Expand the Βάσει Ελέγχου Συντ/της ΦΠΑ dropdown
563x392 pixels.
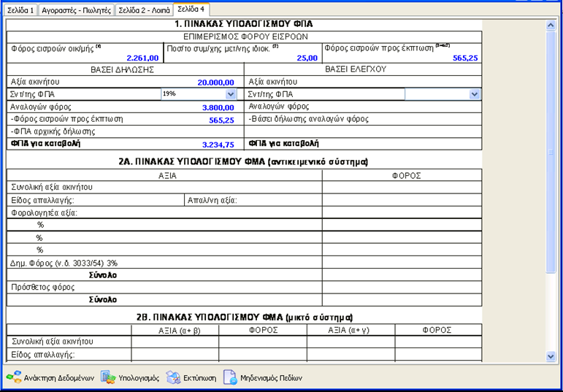[x=475, y=94]
